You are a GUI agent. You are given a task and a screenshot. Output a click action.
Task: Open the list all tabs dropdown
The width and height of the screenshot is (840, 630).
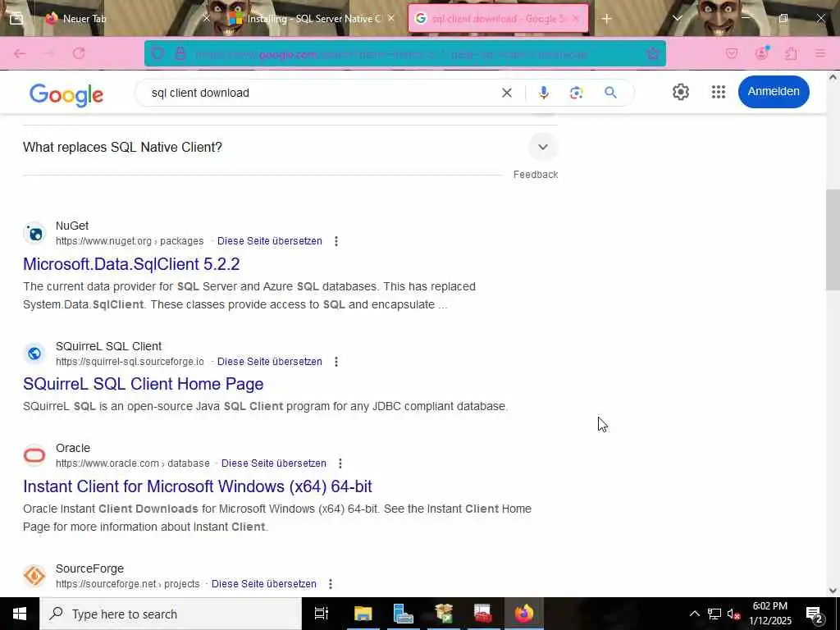pos(677,19)
